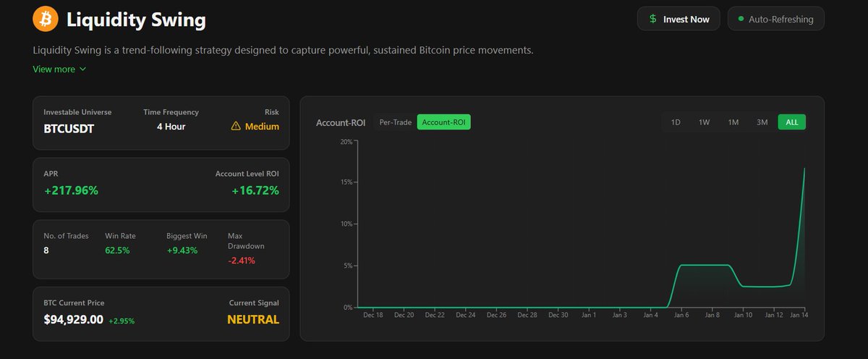This screenshot has width=868, height=359.
Task: Click the 5% label on the y-axis
Action: point(348,266)
